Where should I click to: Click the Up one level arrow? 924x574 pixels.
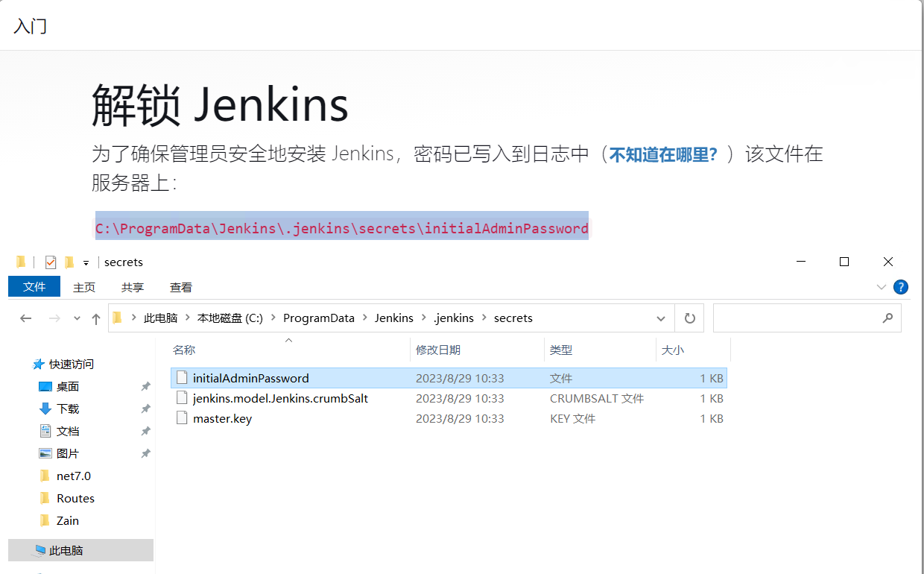coord(96,318)
